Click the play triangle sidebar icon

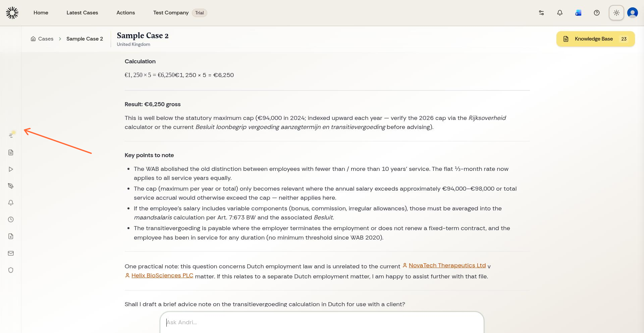pyautogui.click(x=11, y=169)
